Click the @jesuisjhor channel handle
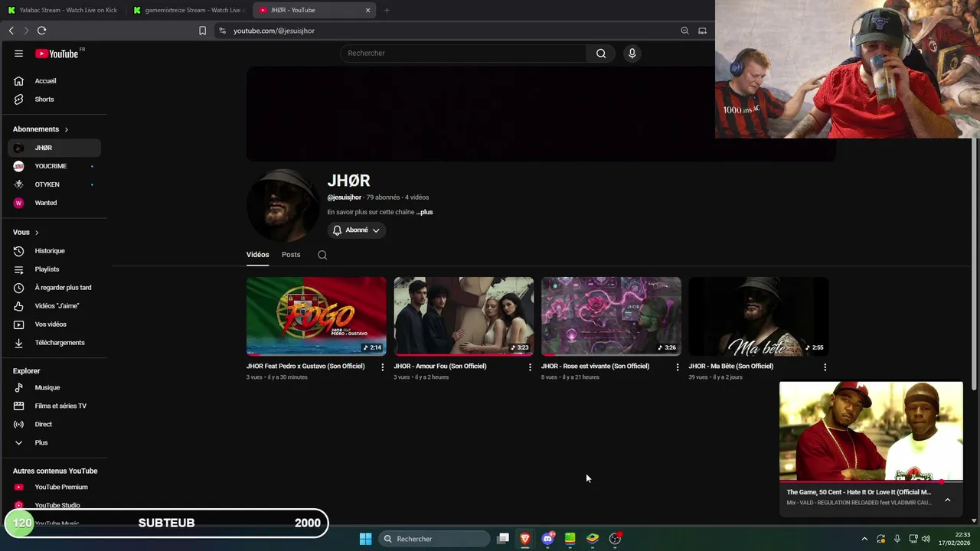Screen dimensions: 980x551 pos(344,197)
